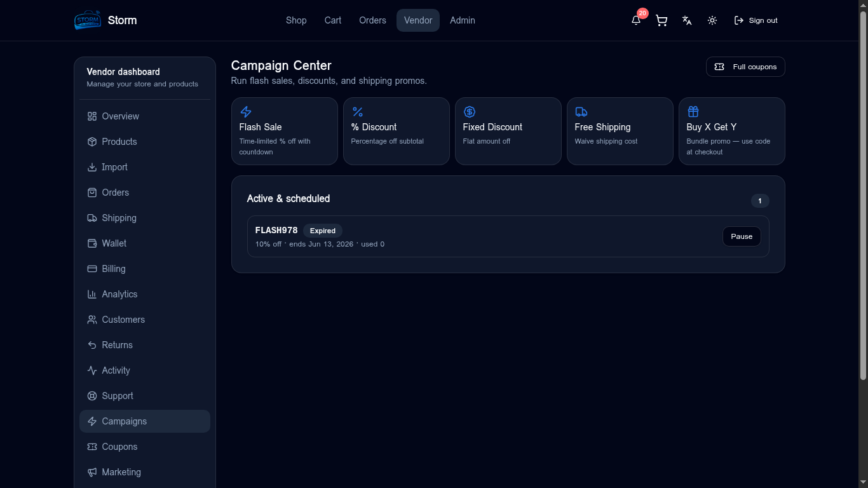Screen dimensions: 868x488
Task: Click the "Vendor dashboard" title
Action: coord(123,72)
